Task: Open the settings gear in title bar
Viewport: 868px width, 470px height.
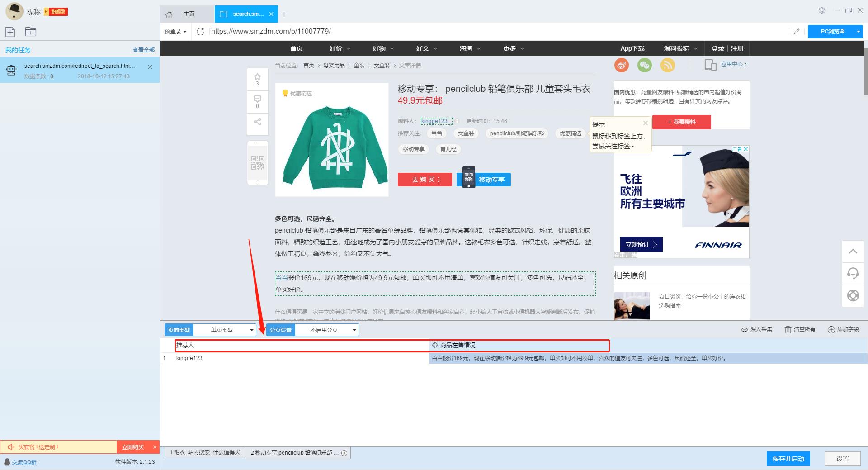Action: [822, 10]
